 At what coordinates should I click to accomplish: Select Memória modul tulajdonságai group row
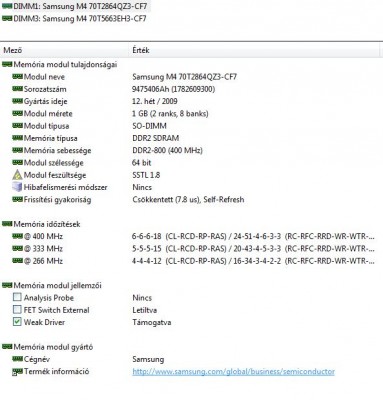point(60,64)
